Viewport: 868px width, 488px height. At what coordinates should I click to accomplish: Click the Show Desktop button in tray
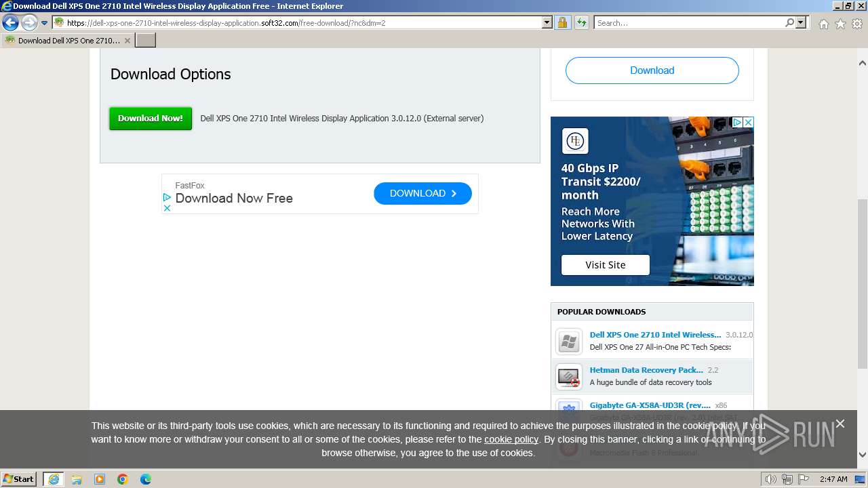(x=860, y=479)
